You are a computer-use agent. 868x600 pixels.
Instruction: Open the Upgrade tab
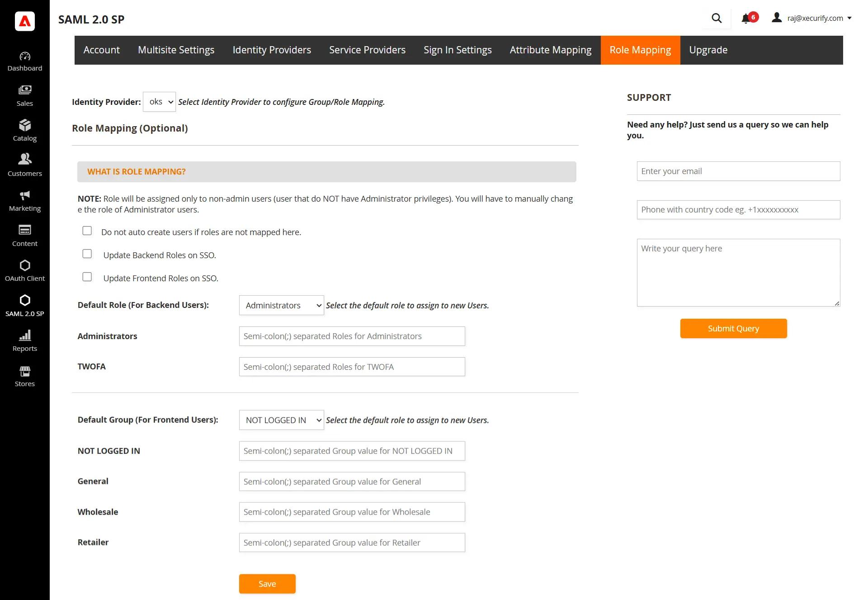tap(708, 50)
